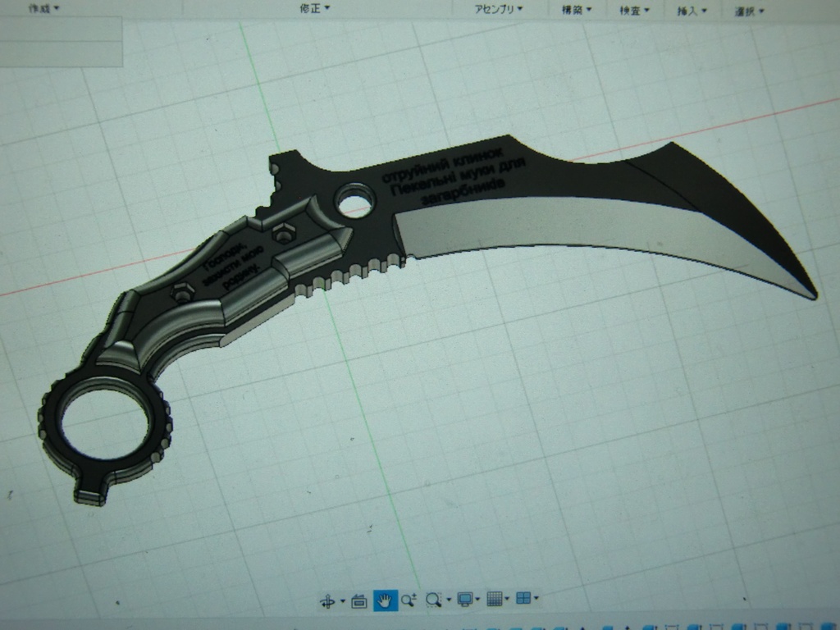Image resolution: width=840 pixels, height=630 pixels.
Task: Open the 検査 menu
Action: tap(634, 10)
